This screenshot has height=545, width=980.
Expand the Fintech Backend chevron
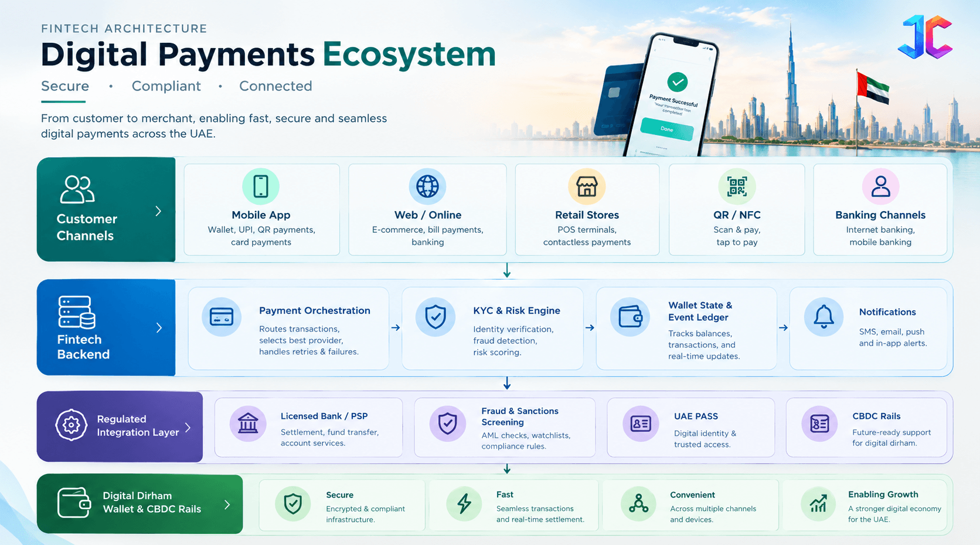159,328
